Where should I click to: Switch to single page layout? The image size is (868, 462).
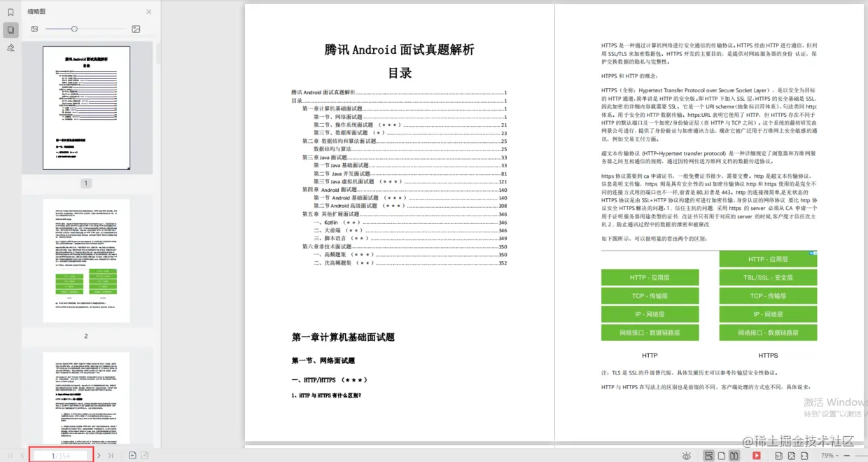[x=721, y=456]
